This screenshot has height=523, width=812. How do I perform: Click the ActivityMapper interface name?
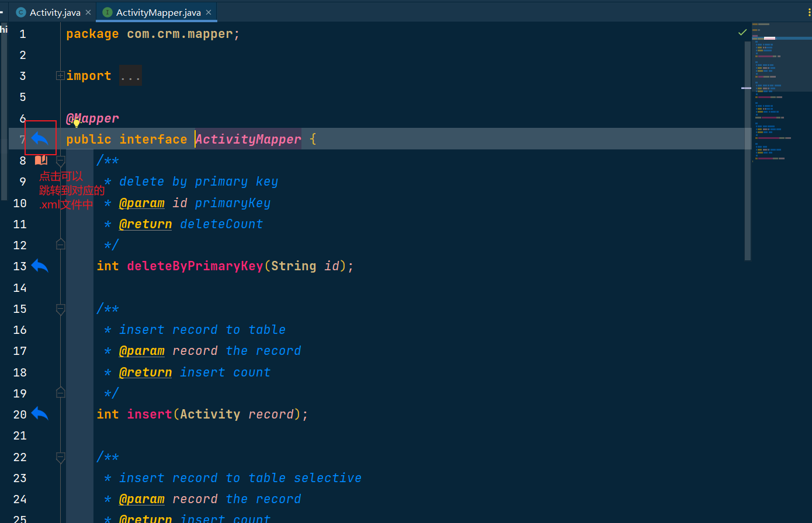[248, 139]
